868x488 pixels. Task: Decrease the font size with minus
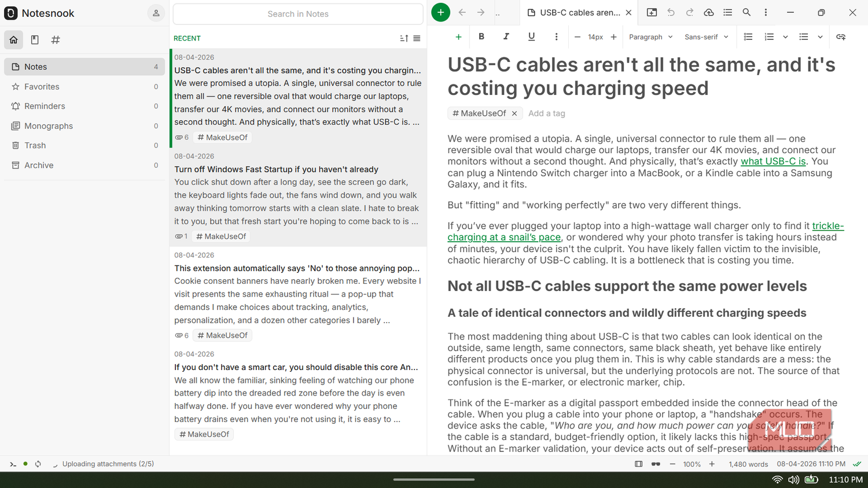point(577,37)
